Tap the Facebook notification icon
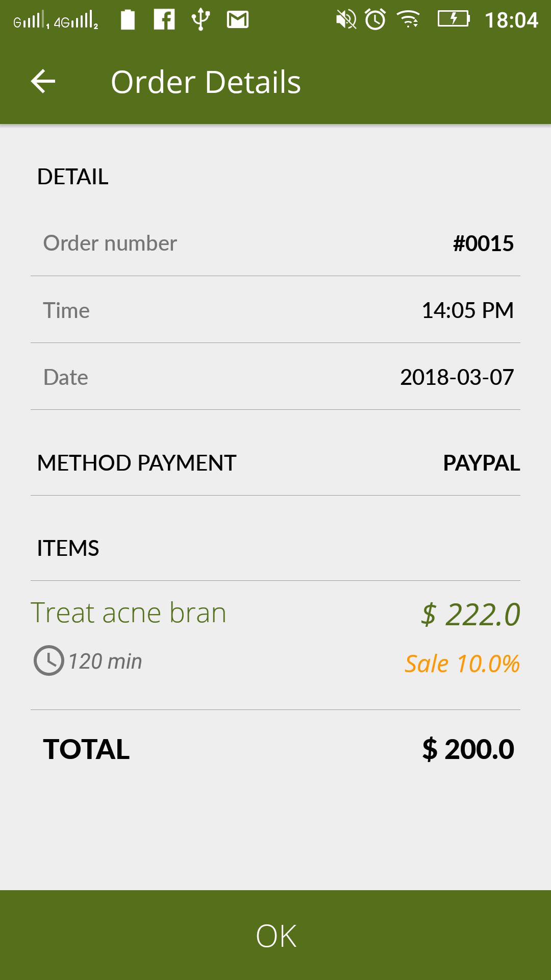The height and width of the screenshot is (980, 551). tap(164, 20)
